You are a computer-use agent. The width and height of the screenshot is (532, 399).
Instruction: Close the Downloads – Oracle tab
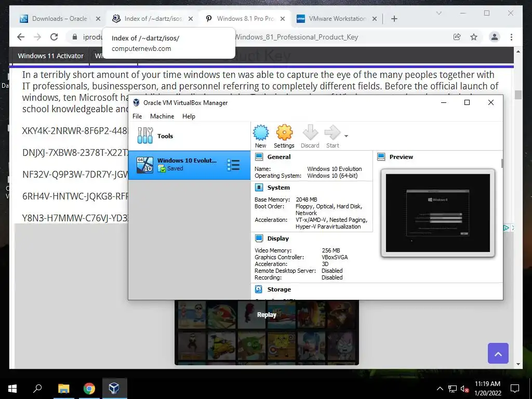[98, 19]
